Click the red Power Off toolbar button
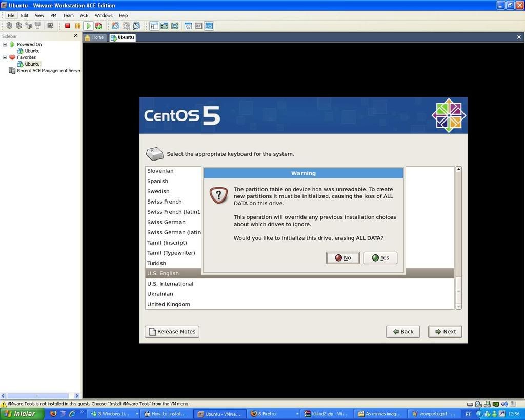Viewport: 525px width, 420px height. pyautogui.click(x=67, y=26)
